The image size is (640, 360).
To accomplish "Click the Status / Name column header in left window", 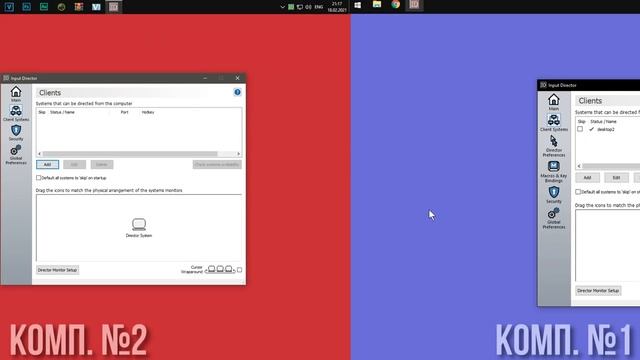I will [62, 112].
